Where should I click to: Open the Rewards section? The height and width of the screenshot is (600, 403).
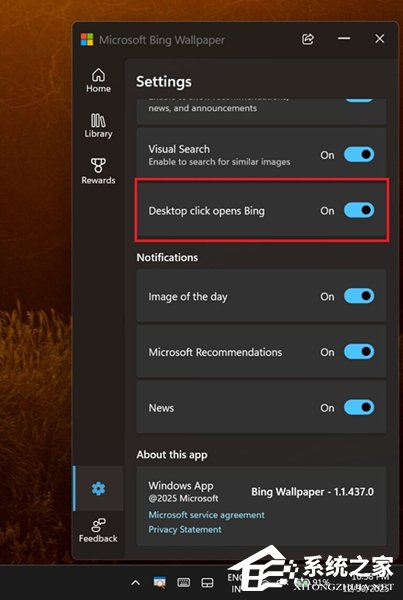(98, 171)
